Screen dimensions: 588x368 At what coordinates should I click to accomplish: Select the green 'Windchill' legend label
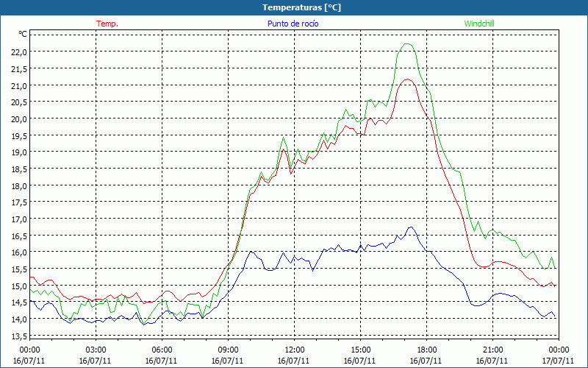pyautogui.click(x=479, y=24)
